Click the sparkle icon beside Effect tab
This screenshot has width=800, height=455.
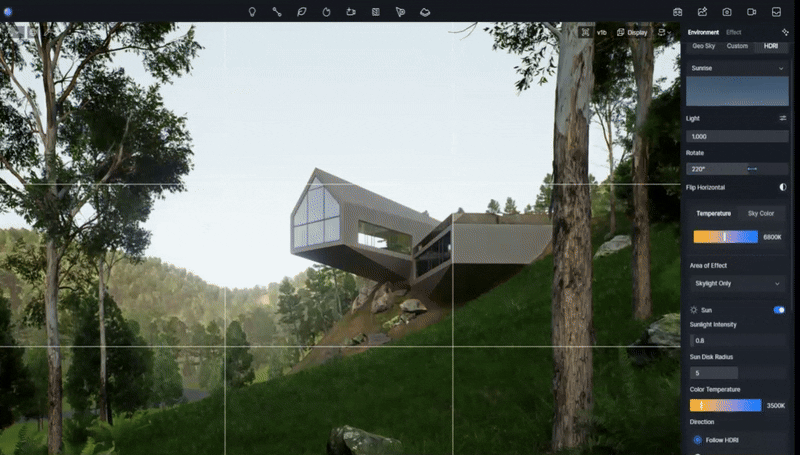pos(785,32)
